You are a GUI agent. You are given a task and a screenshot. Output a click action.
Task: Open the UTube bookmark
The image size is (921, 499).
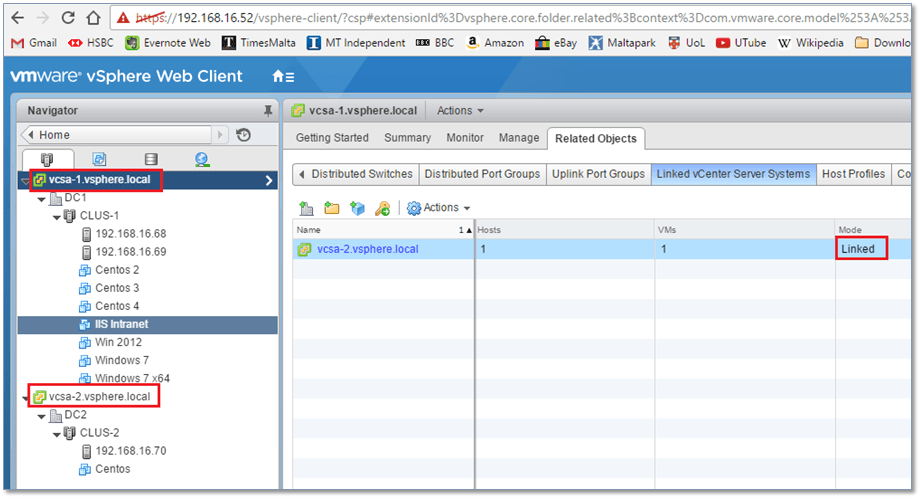[741, 43]
